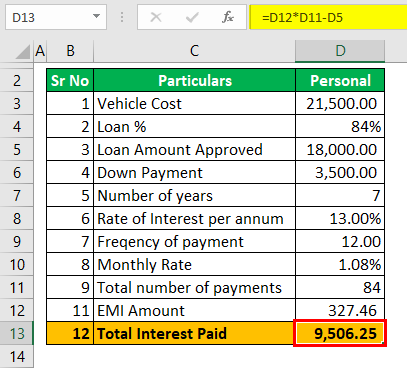Click the 'Sr No' header cell
The width and height of the screenshot is (407, 368).
[70, 80]
